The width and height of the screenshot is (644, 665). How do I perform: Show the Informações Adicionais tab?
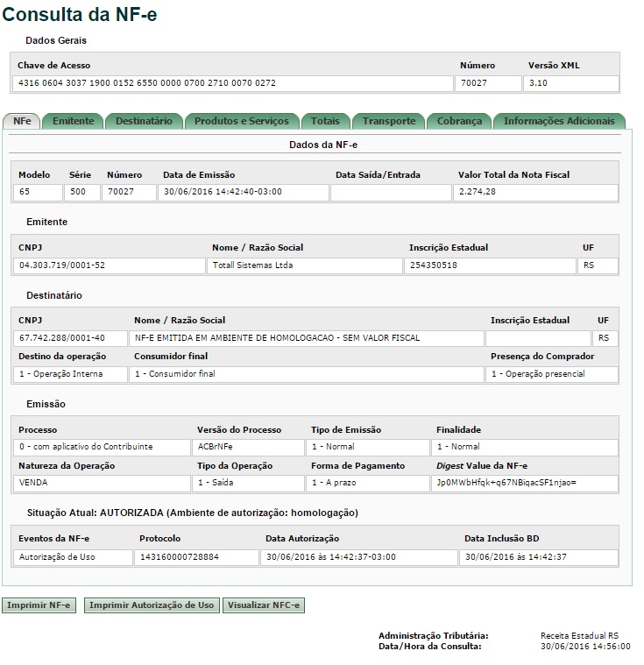point(559,121)
